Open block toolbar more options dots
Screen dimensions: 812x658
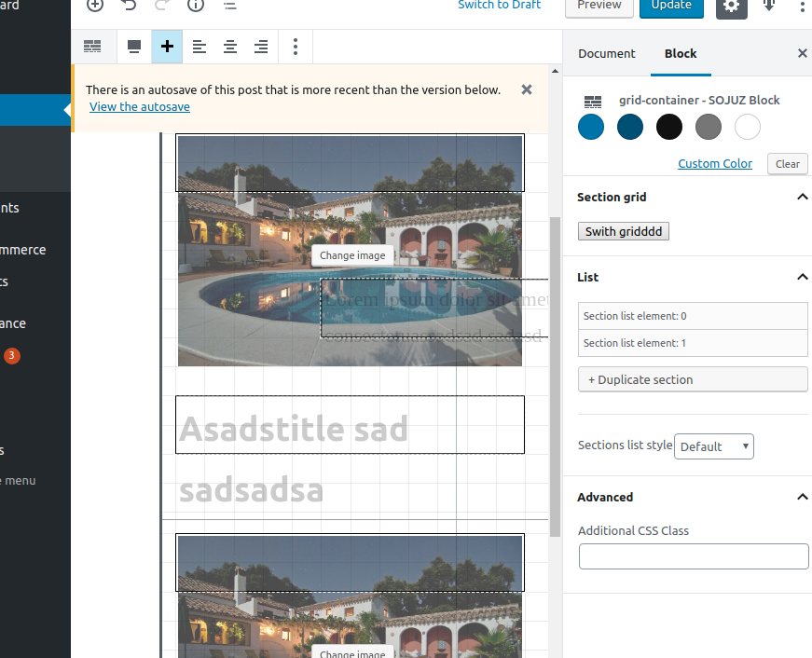pos(296,47)
